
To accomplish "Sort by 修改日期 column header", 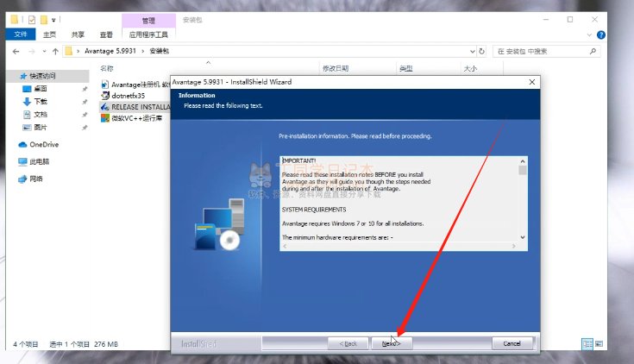I will coord(336,68).
